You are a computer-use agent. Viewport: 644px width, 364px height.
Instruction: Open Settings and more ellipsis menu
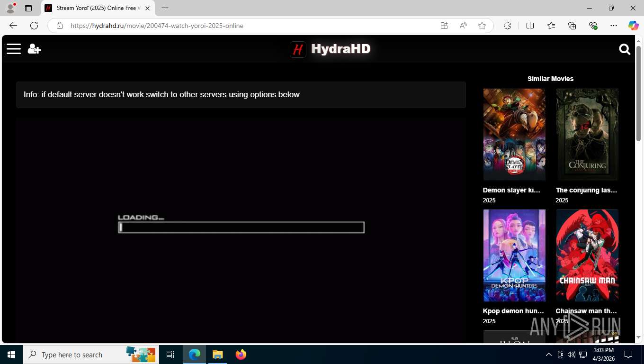(x=614, y=26)
